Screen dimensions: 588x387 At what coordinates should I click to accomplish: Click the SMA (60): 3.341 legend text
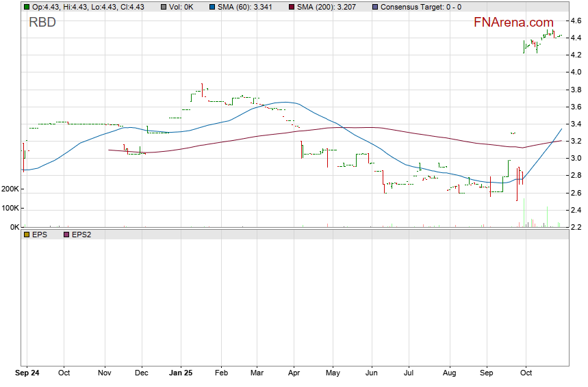tap(247, 7)
